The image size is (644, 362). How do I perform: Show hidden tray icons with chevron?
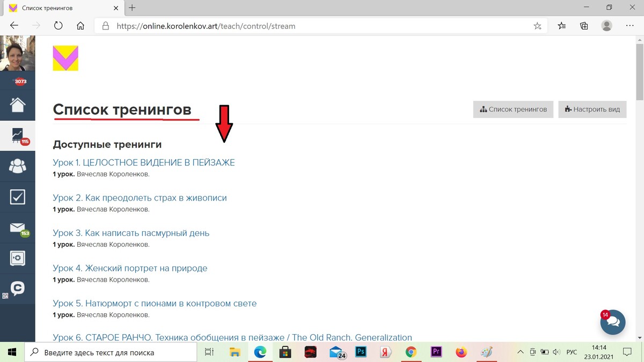[520, 352]
